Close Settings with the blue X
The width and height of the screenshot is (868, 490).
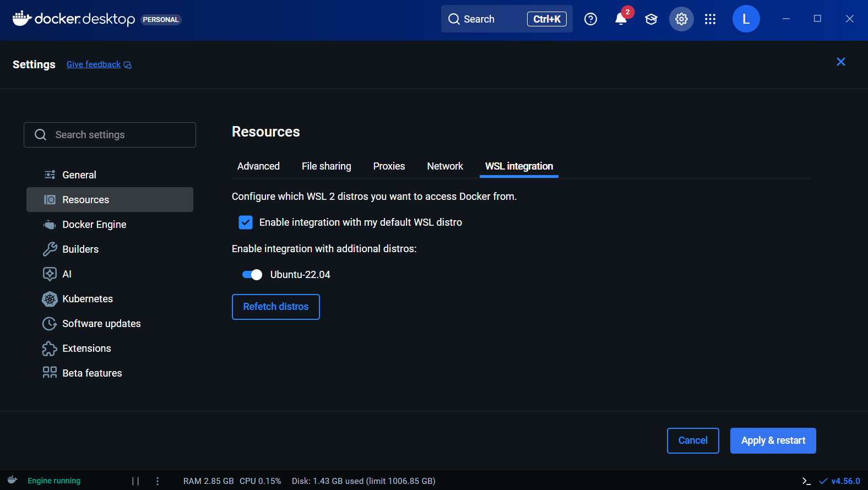click(x=840, y=62)
